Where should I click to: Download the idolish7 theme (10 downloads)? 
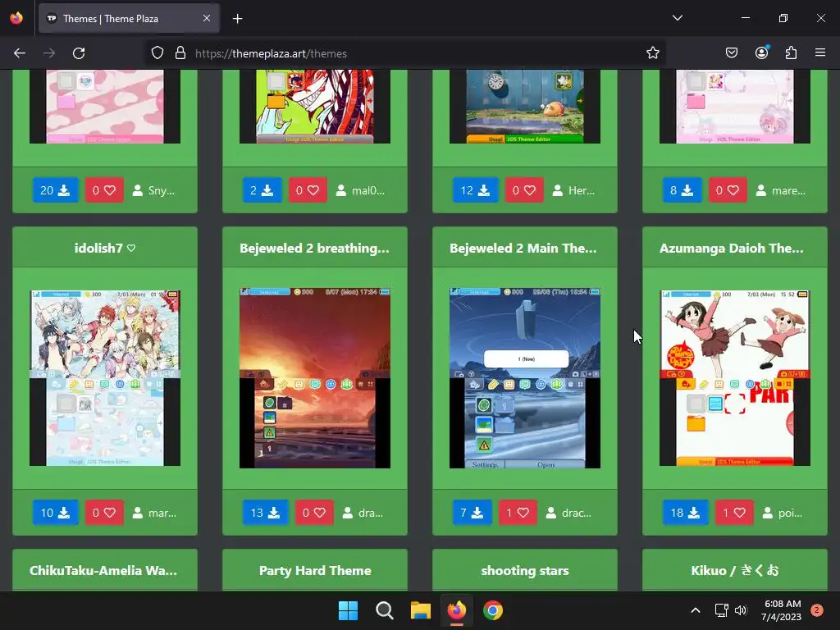tap(55, 513)
